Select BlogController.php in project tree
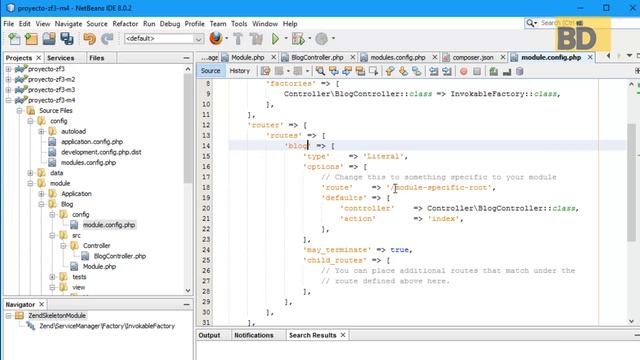 pyautogui.click(x=120, y=256)
